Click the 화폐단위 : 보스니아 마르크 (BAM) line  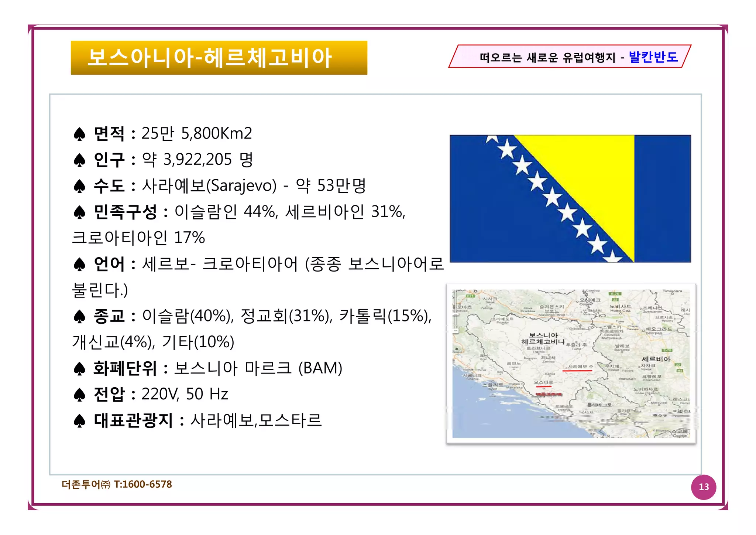[208, 368]
